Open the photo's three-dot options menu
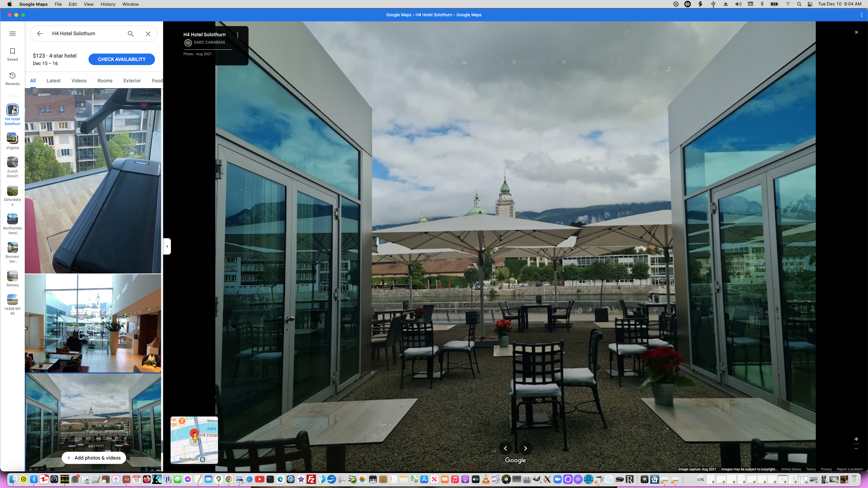 238,35
